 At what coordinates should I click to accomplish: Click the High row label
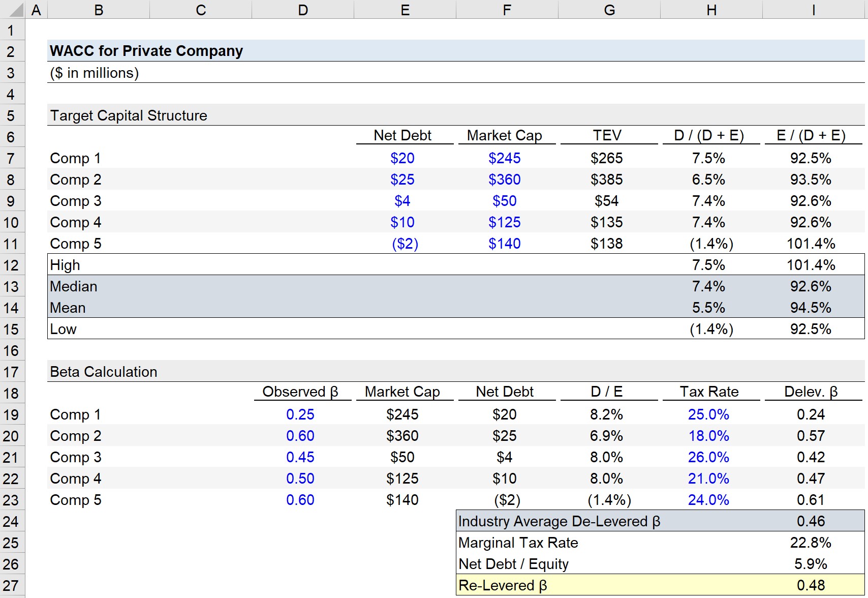(x=65, y=265)
